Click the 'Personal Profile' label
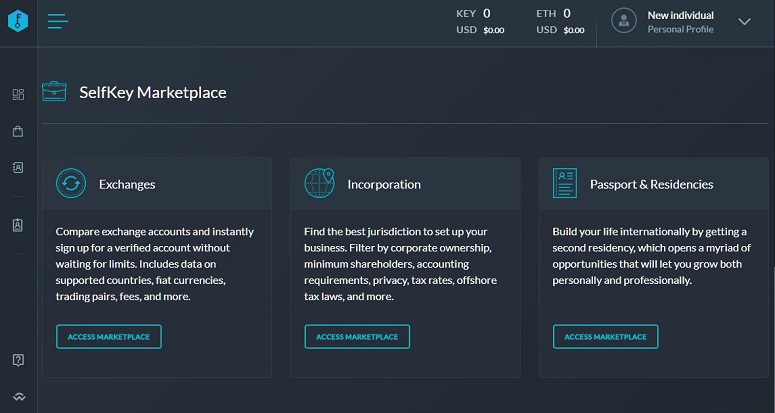The image size is (775, 413). coord(681,29)
